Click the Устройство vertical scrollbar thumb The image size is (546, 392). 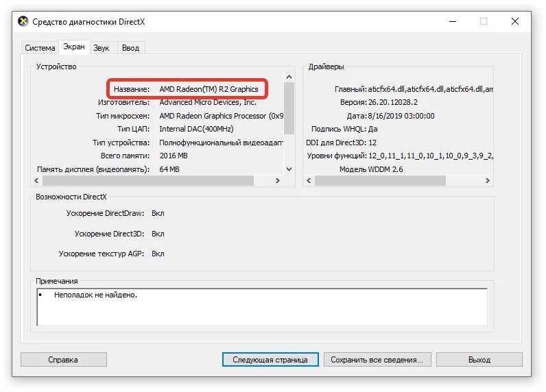pyautogui.click(x=289, y=108)
